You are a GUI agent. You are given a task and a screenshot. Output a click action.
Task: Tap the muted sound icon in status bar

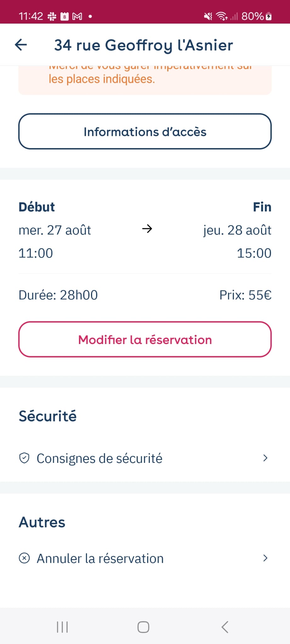(208, 16)
